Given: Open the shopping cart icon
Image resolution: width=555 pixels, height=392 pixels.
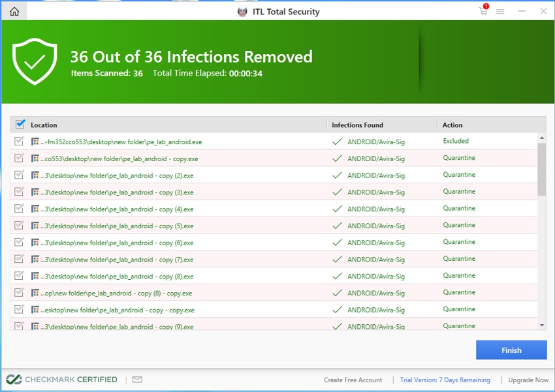Looking at the screenshot, I should point(483,10).
